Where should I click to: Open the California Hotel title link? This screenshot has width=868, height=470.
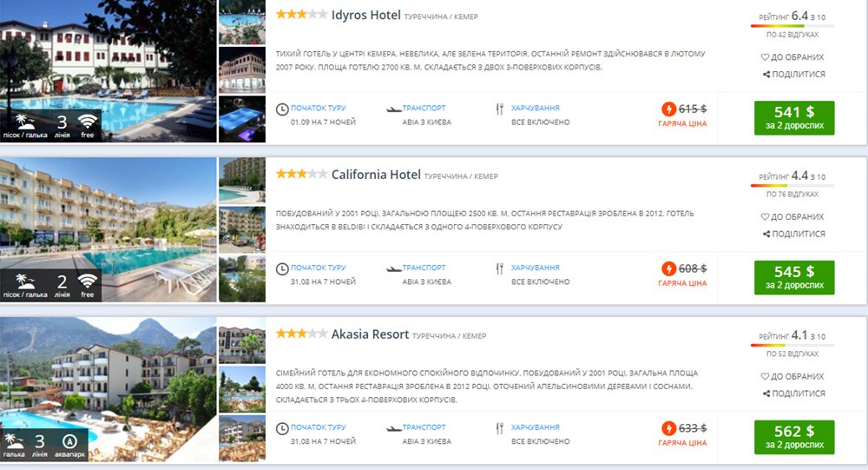(x=376, y=175)
